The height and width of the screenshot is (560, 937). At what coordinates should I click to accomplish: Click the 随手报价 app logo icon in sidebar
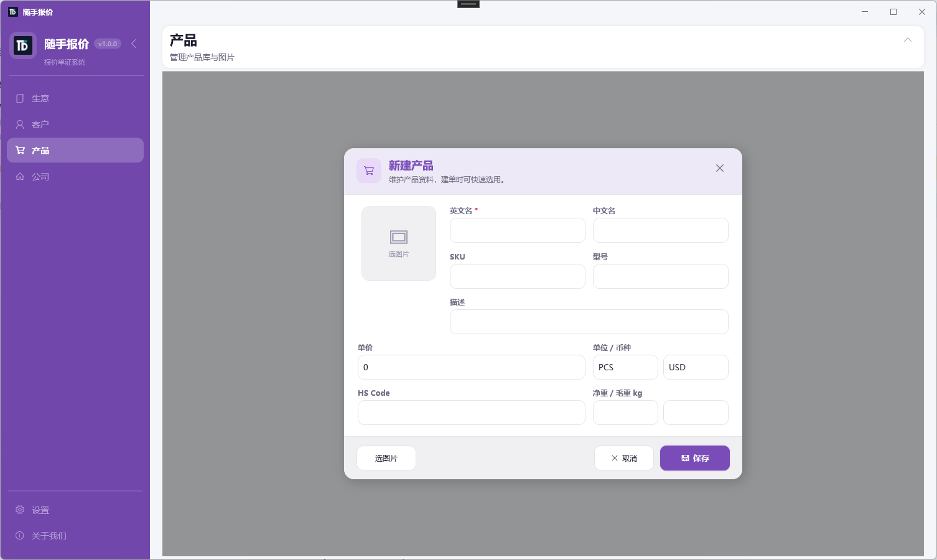23,45
